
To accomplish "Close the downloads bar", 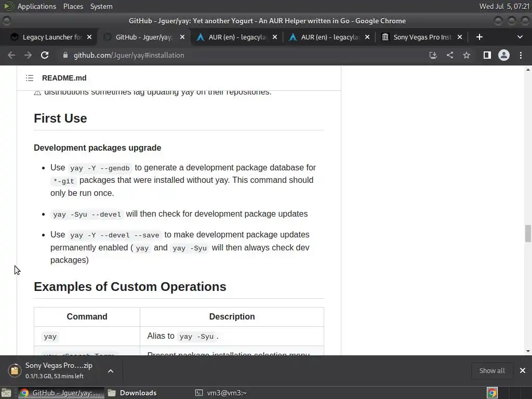I will coord(523,370).
